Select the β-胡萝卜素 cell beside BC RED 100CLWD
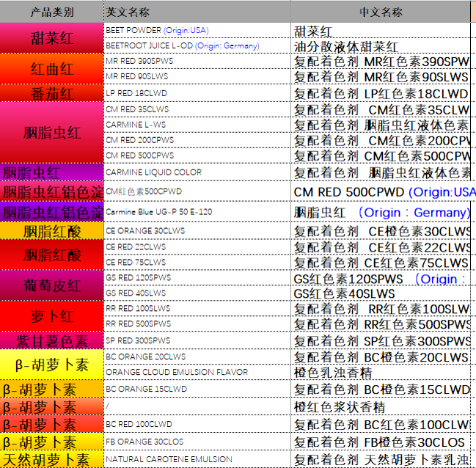Screen dimensions: 476x468 51,424
